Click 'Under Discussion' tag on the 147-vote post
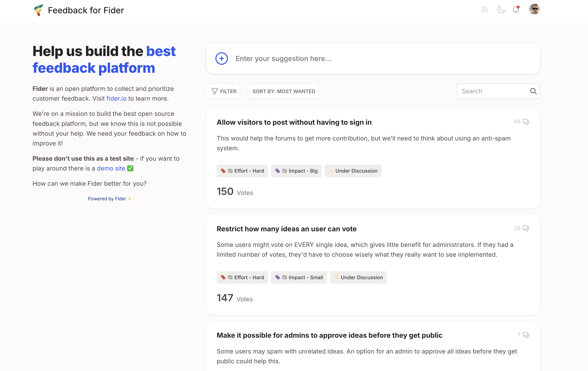588x371 pixels. tap(358, 277)
